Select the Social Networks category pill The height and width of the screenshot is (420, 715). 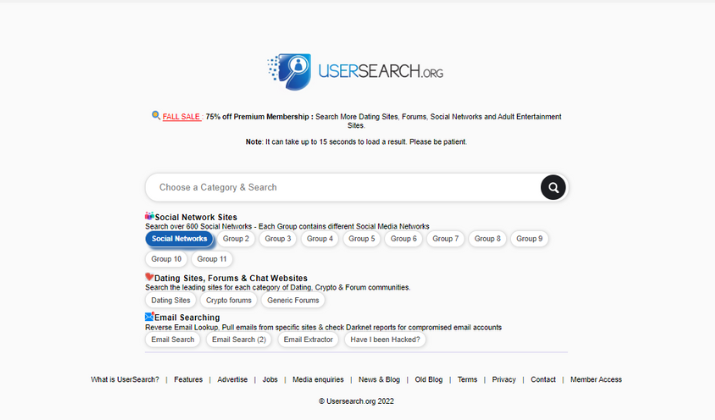tap(179, 239)
